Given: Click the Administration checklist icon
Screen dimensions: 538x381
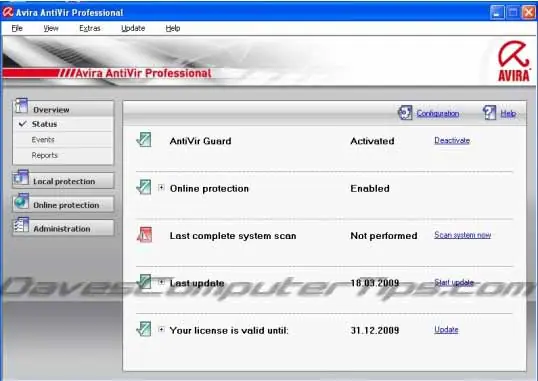Looking at the screenshot, I should click(21, 225).
